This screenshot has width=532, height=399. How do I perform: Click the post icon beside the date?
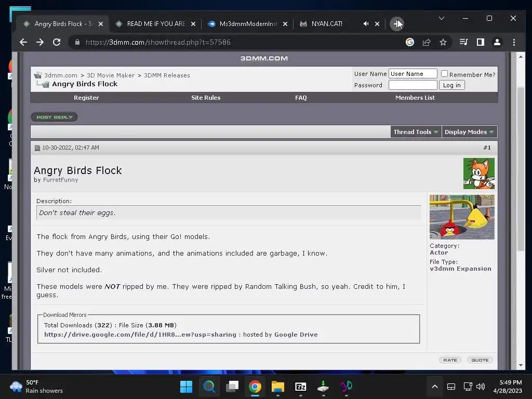pyautogui.click(x=37, y=148)
